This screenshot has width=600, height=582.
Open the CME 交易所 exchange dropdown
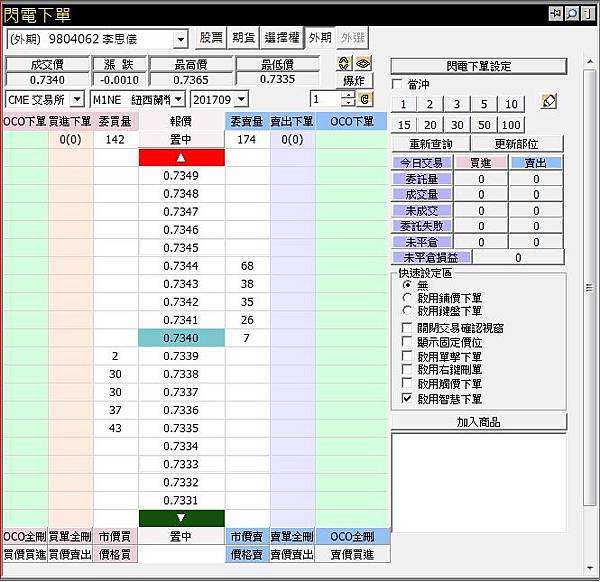point(77,100)
